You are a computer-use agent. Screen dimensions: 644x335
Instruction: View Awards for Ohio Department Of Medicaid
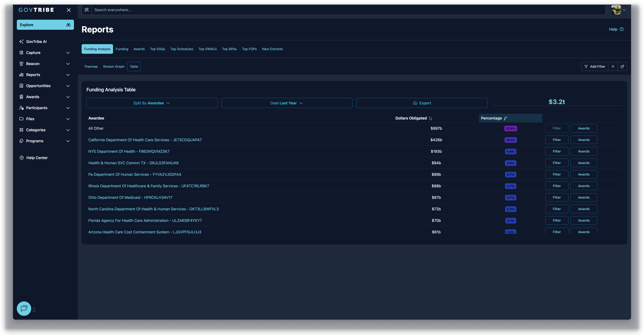pos(584,197)
